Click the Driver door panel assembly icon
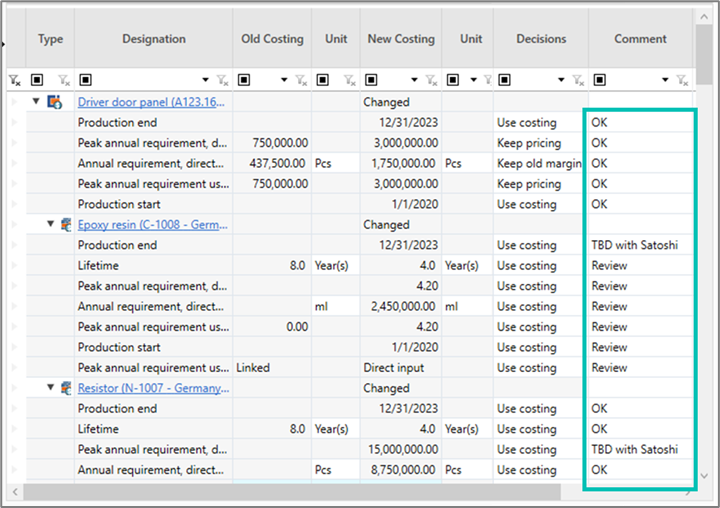The height and width of the screenshot is (508, 720). 55,102
